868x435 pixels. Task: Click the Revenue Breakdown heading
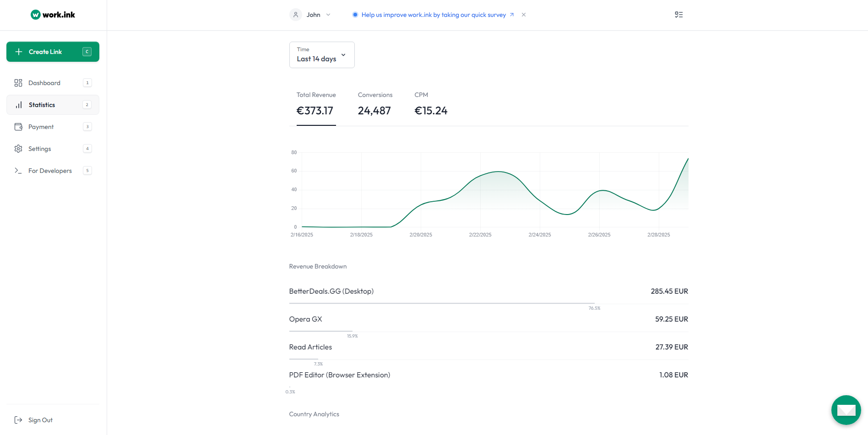pyautogui.click(x=318, y=267)
